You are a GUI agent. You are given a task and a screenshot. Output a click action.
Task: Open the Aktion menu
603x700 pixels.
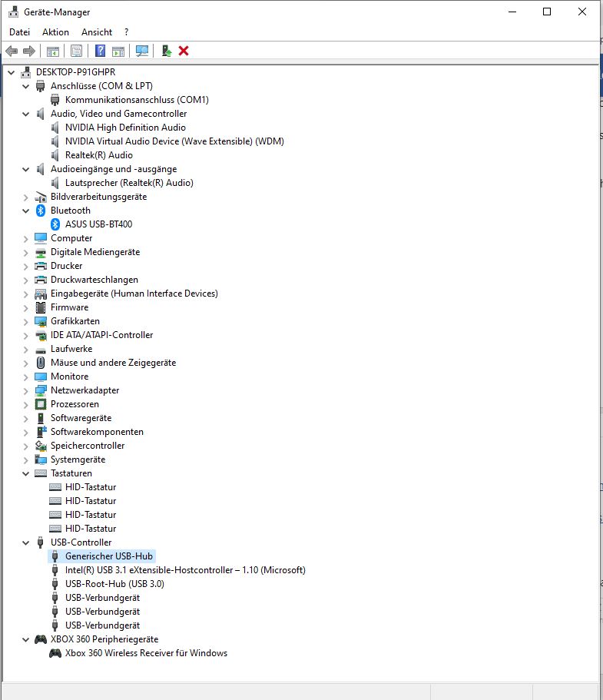pos(56,32)
